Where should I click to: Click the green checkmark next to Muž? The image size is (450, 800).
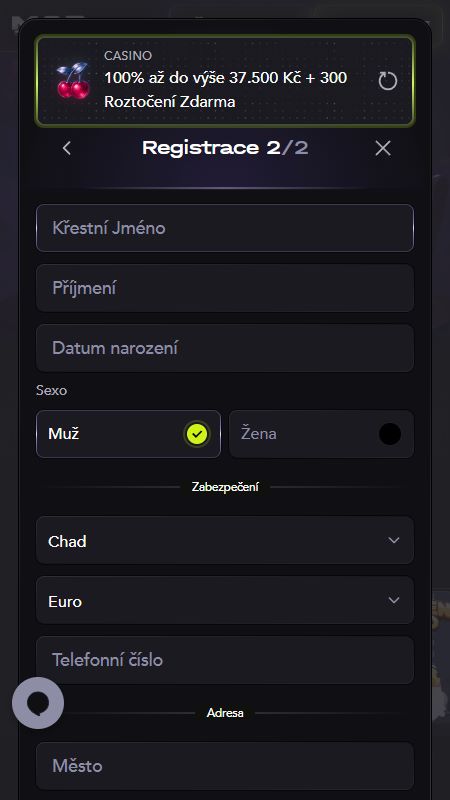[x=197, y=434]
